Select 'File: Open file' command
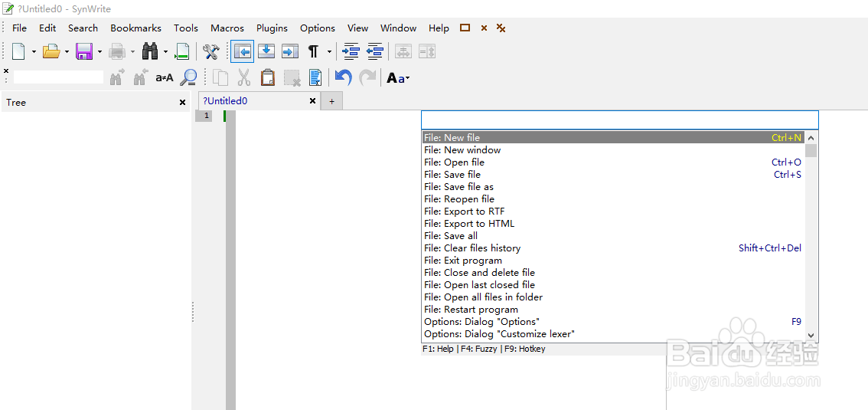The width and height of the screenshot is (868, 410). pos(613,162)
